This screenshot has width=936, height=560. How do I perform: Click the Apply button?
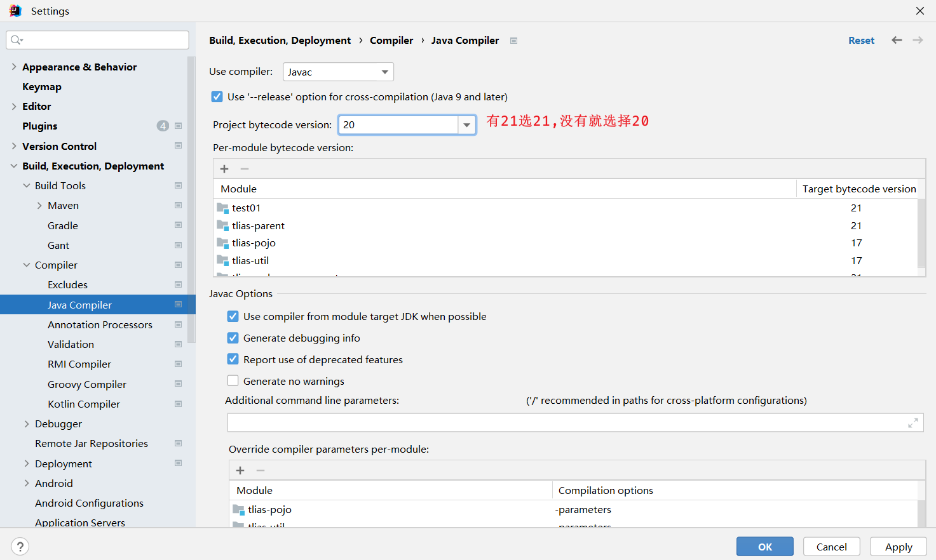[898, 547]
